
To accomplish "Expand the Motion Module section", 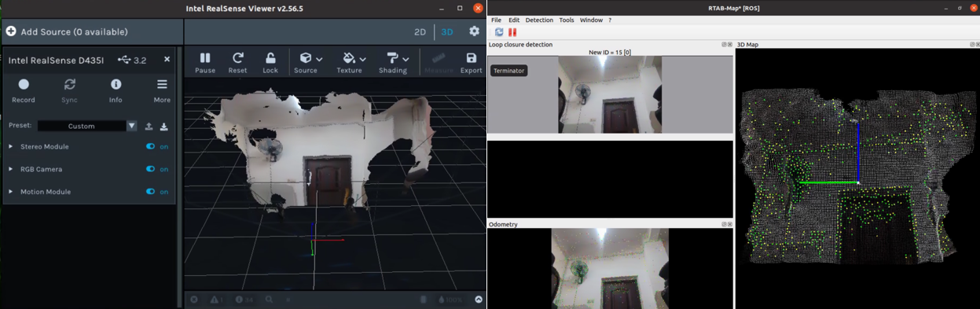I will pyautogui.click(x=11, y=191).
